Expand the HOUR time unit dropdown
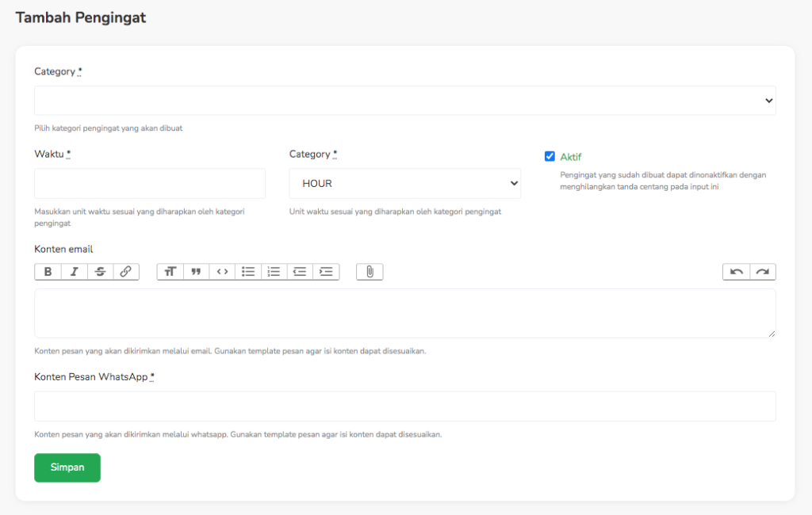This screenshot has height=515, width=812. point(404,183)
